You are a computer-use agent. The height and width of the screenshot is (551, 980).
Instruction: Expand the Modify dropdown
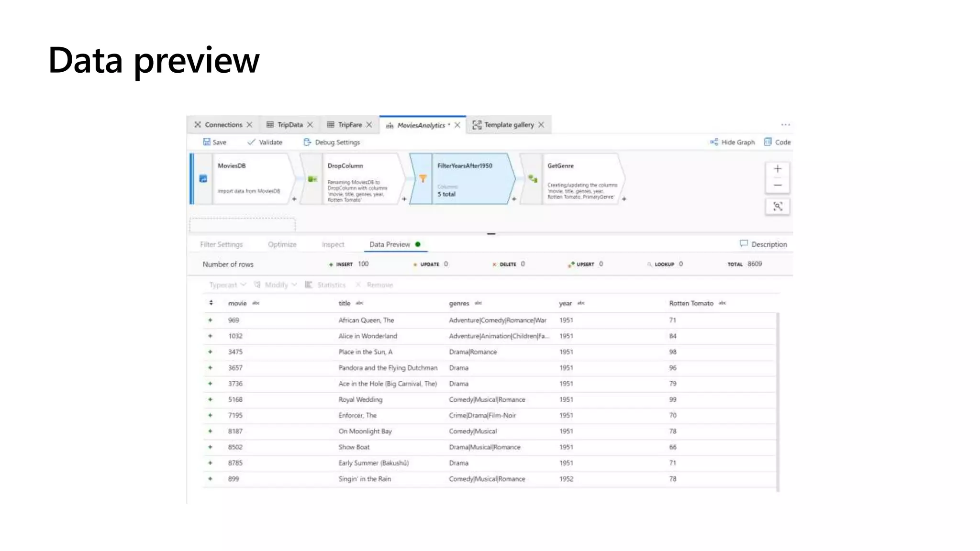tap(276, 285)
